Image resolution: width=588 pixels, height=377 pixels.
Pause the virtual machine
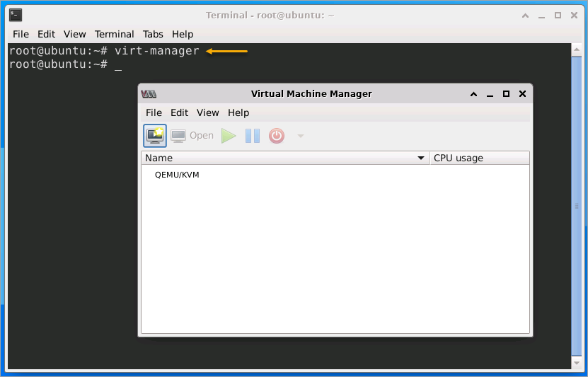click(x=253, y=136)
